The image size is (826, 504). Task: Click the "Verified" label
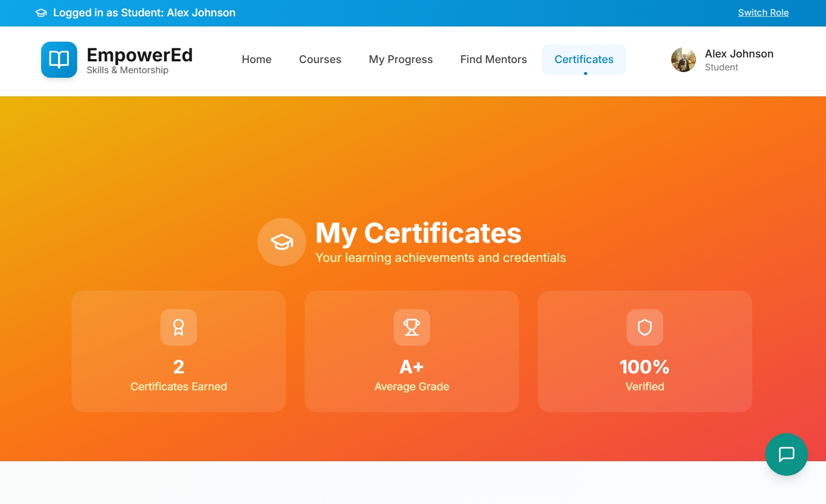(x=645, y=386)
